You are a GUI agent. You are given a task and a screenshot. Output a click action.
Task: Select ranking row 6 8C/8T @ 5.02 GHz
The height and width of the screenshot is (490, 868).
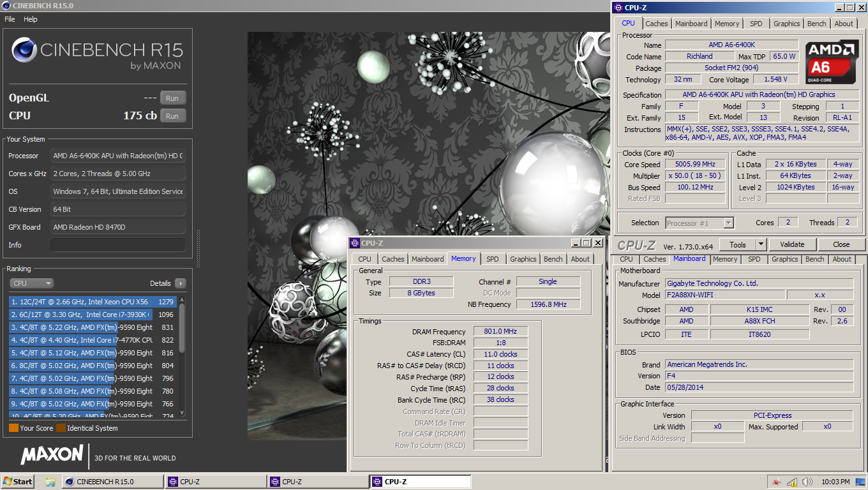coord(93,366)
